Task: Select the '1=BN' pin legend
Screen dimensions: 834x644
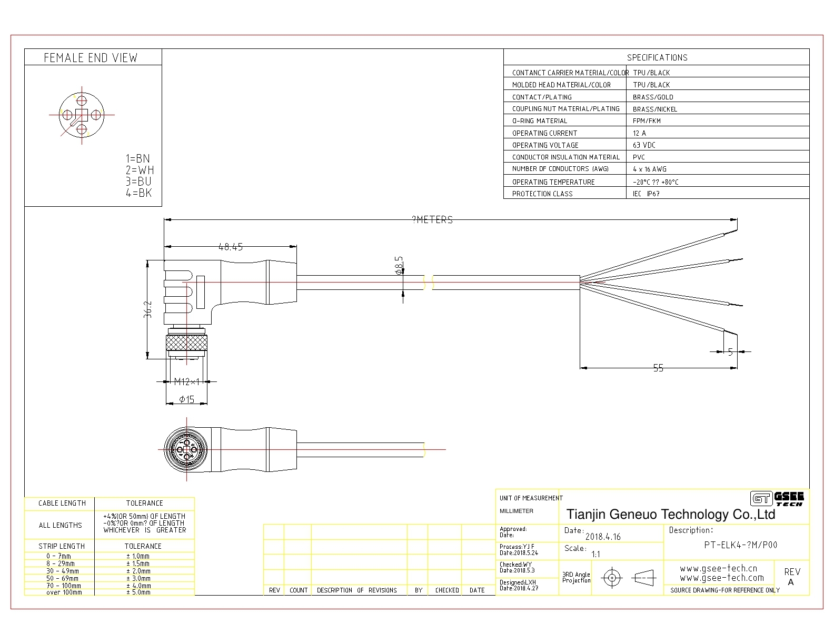Action: [137, 158]
